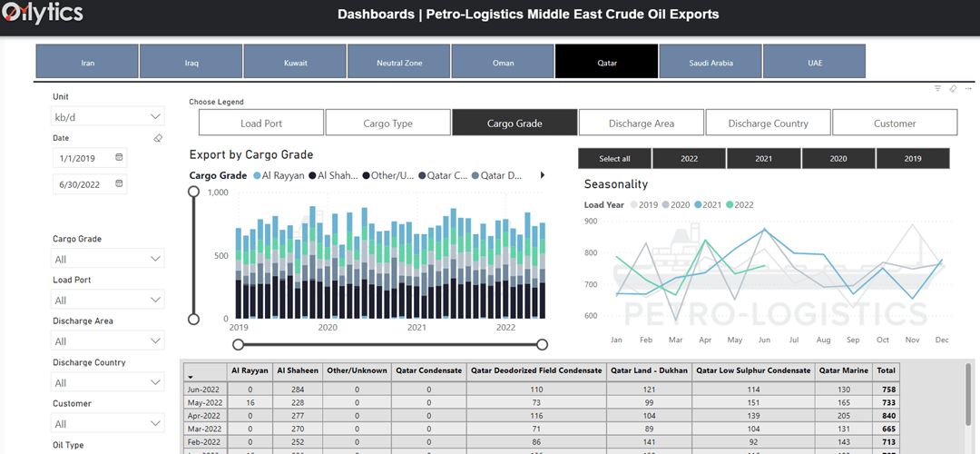Choose Discharge Area as legend
Viewport: 980px width, 454px height.
coord(642,123)
